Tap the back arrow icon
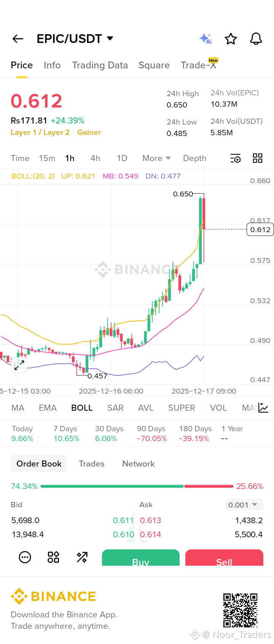The width and height of the screenshot is (274, 644). 18,39
